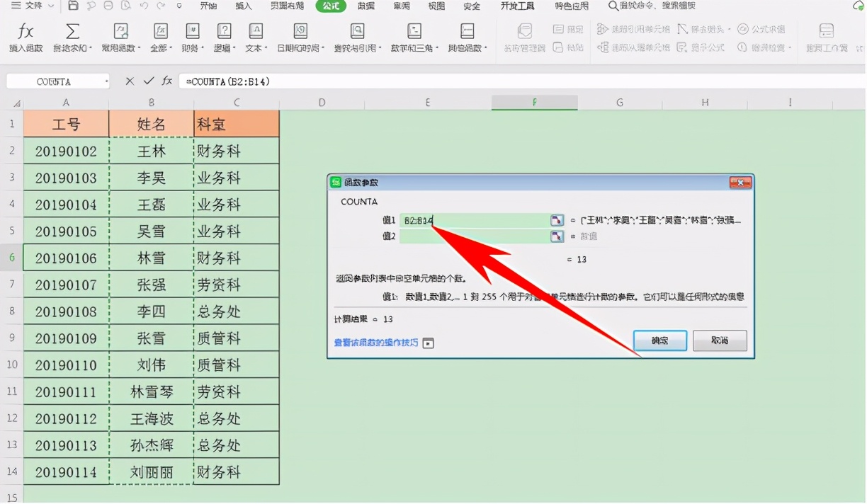This screenshot has width=867, height=504.
Task: Switch to the 数据 Data tab
Action: [366, 6]
